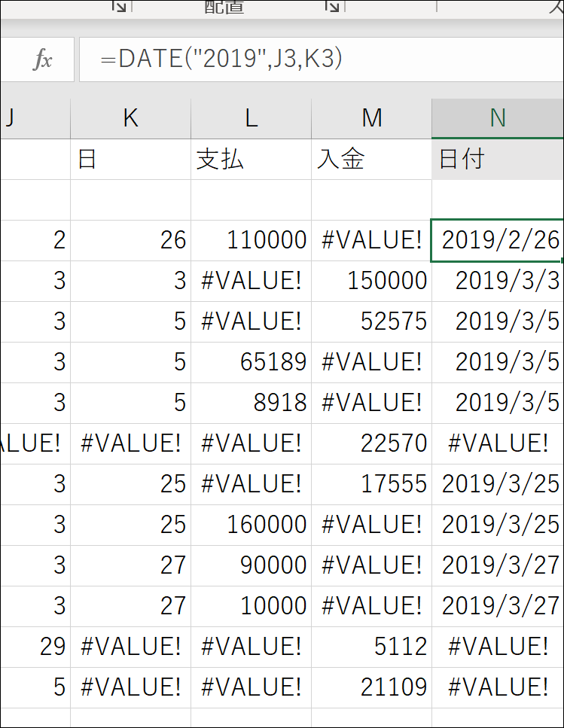Select the 2019/3/5 cell in the 52575 row

click(x=498, y=321)
